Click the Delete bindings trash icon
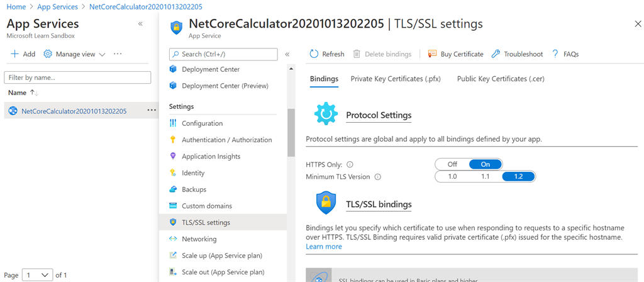 357,54
